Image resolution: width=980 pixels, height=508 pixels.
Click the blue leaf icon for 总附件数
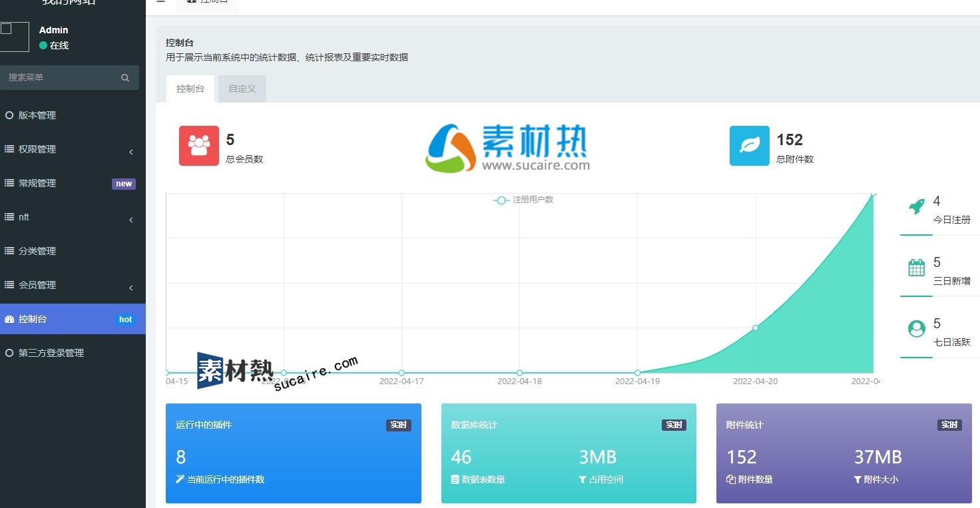pyautogui.click(x=750, y=146)
